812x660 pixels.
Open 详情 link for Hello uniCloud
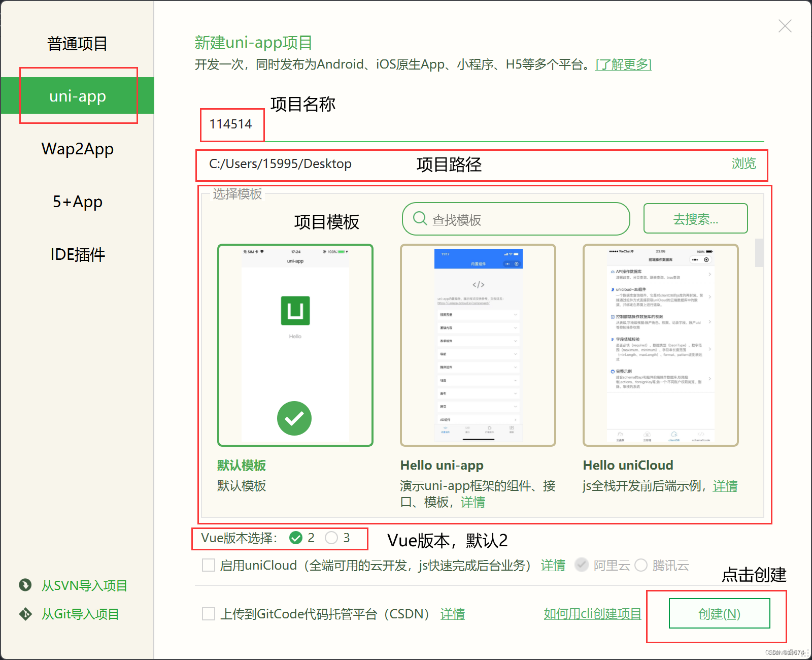pyautogui.click(x=725, y=486)
